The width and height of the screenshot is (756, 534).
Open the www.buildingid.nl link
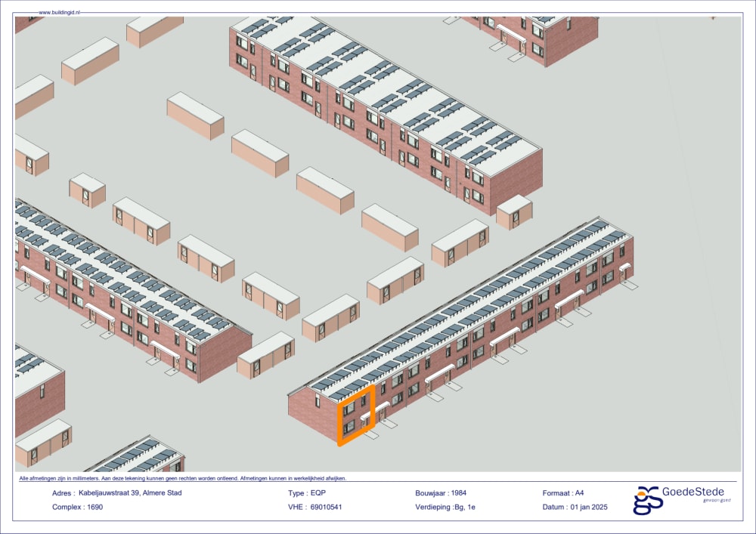click(58, 13)
